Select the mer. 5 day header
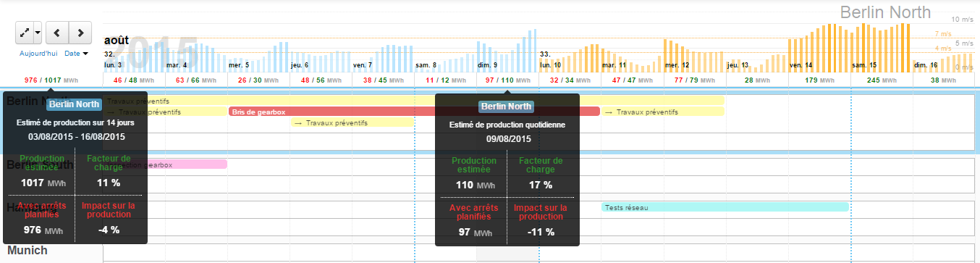This screenshot has height=263, width=980. 239,65
